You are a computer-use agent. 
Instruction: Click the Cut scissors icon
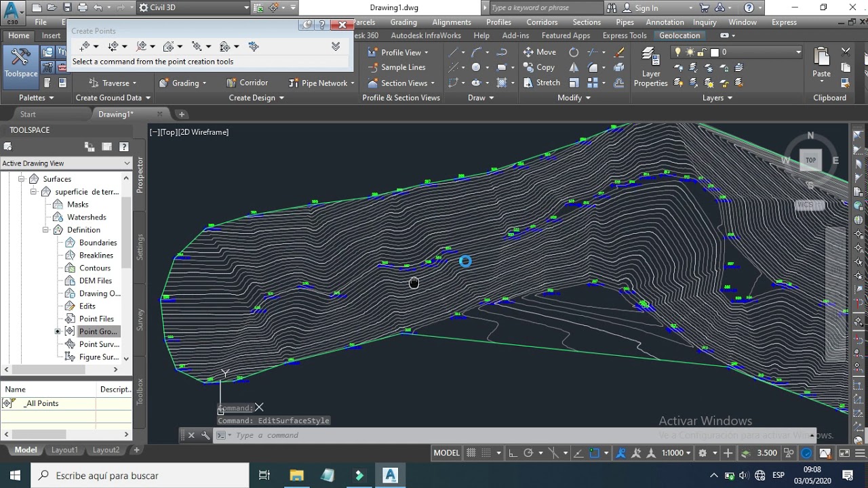coord(846,52)
